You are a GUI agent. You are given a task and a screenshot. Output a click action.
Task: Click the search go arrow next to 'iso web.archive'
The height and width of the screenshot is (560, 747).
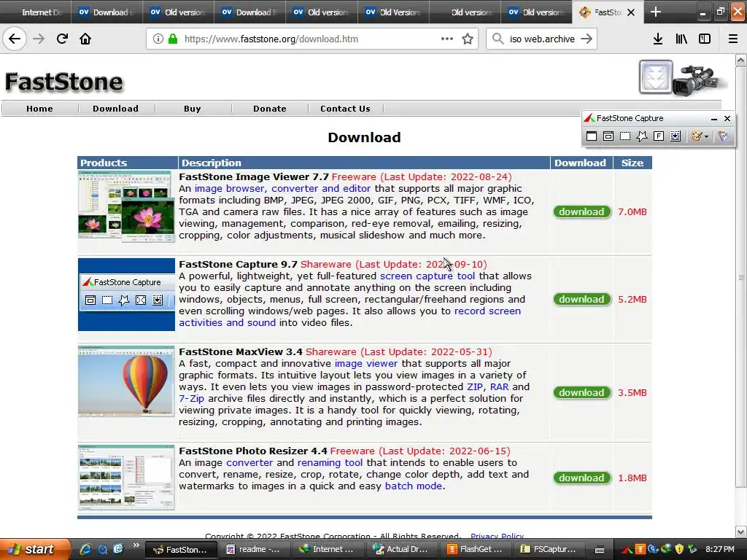(587, 39)
